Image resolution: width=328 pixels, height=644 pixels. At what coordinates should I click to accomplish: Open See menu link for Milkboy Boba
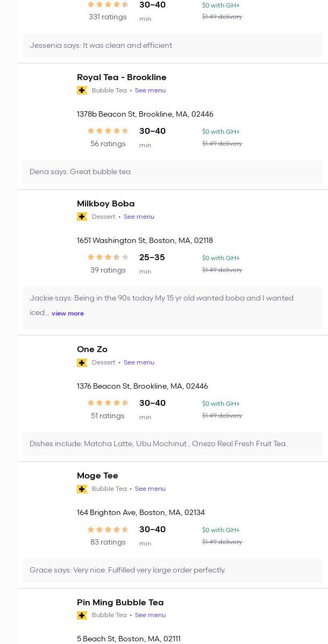139,217
